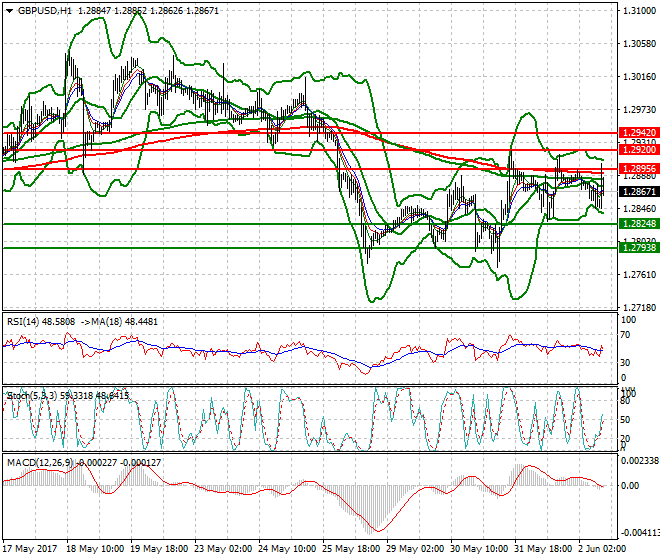Click the triangle arrow beside GBPUSD,H1 title

(9, 11)
